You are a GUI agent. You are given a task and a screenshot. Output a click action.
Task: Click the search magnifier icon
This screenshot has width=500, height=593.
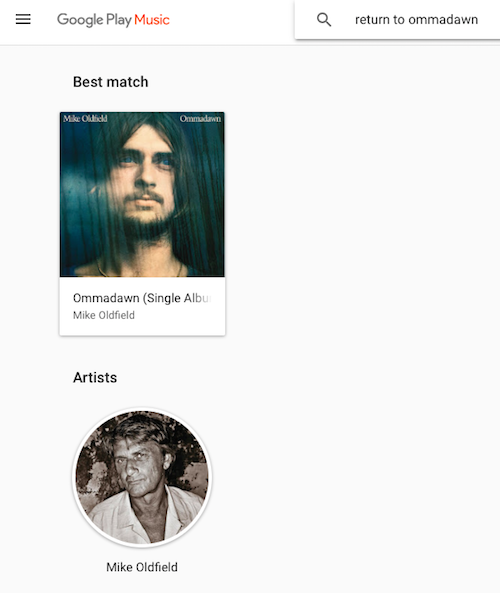324,19
